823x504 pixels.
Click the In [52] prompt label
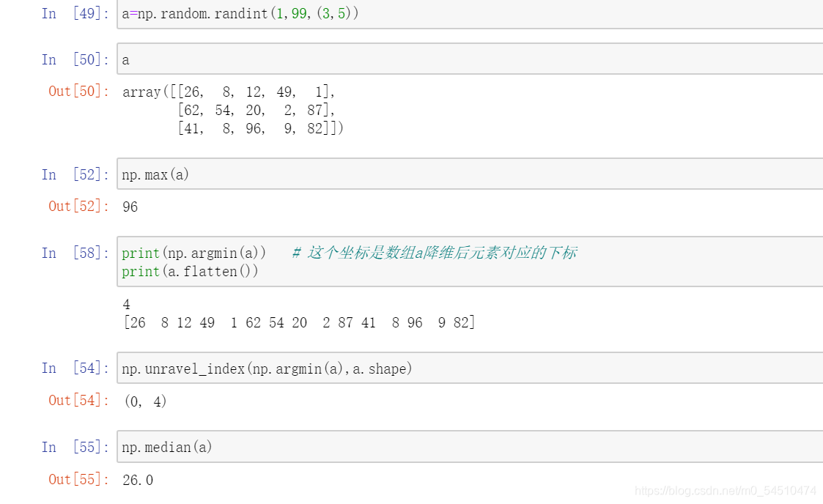[x=75, y=174]
